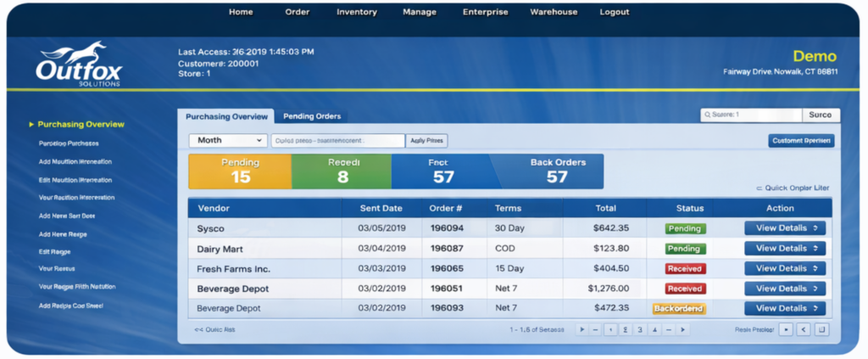Go to page 3 in pagination
The width and height of the screenshot is (868, 359).
pyautogui.click(x=640, y=329)
